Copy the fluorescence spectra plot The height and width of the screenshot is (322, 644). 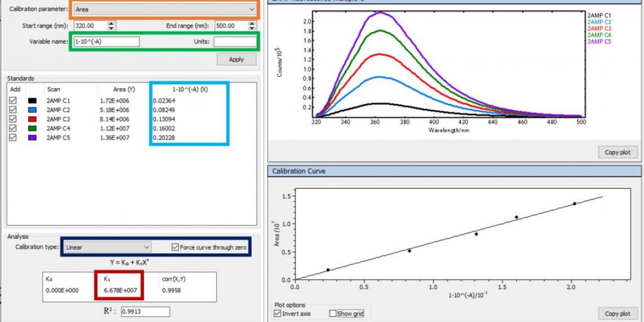click(x=617, y=153)
